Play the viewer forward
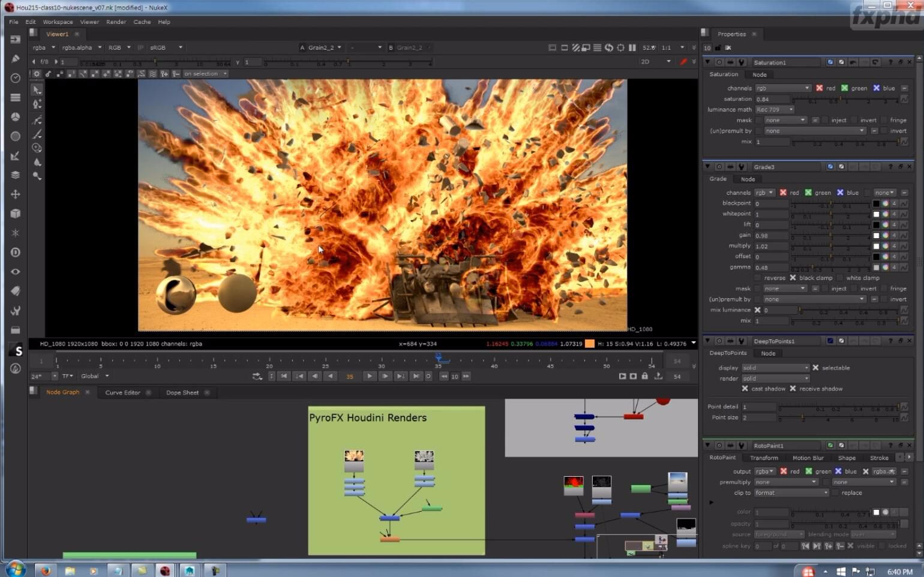Screen dimensions: 924x577 [370, 376]
